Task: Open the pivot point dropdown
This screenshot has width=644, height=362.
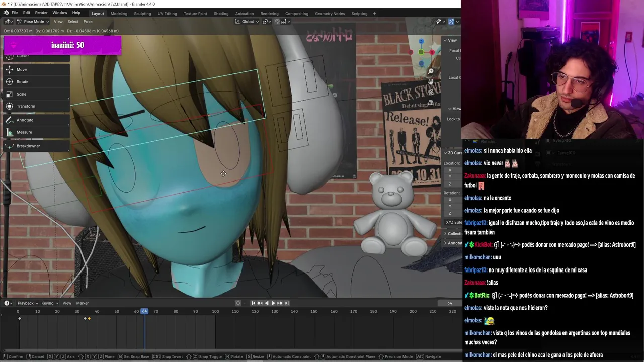Action: tap(266, 22)
